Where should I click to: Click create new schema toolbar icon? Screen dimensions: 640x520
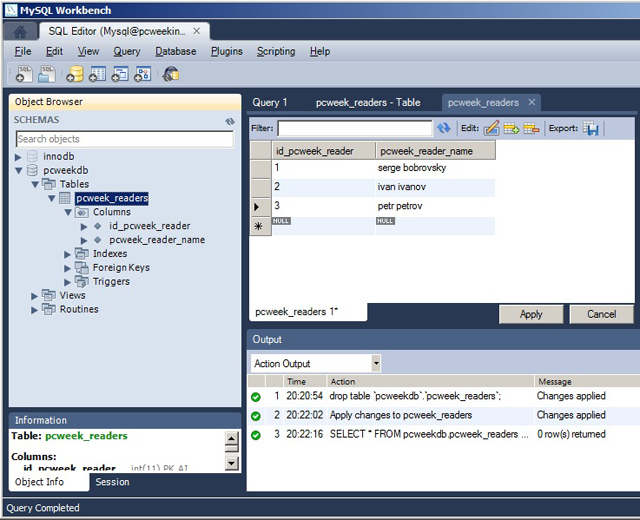pos(75,74)
